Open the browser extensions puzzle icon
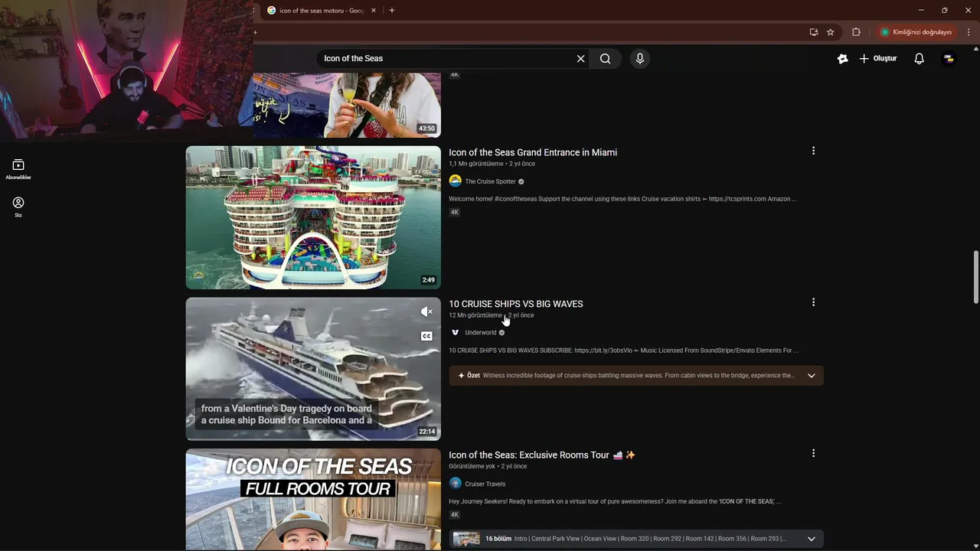The image size is (980, 551). click(856, 32)
